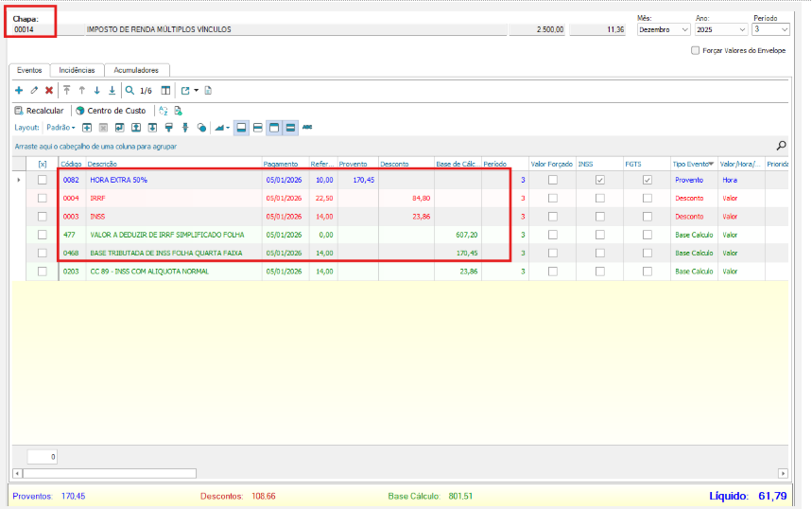The image size is (812, 509).
Task: Switch to the Eventos tab
Action: click(x=29, y=70)
